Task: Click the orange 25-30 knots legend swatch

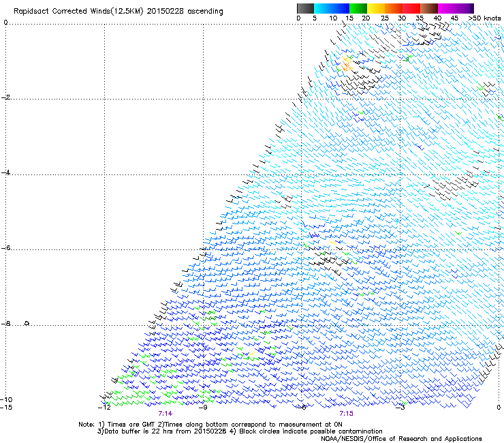Action: [x=394, y=8]
